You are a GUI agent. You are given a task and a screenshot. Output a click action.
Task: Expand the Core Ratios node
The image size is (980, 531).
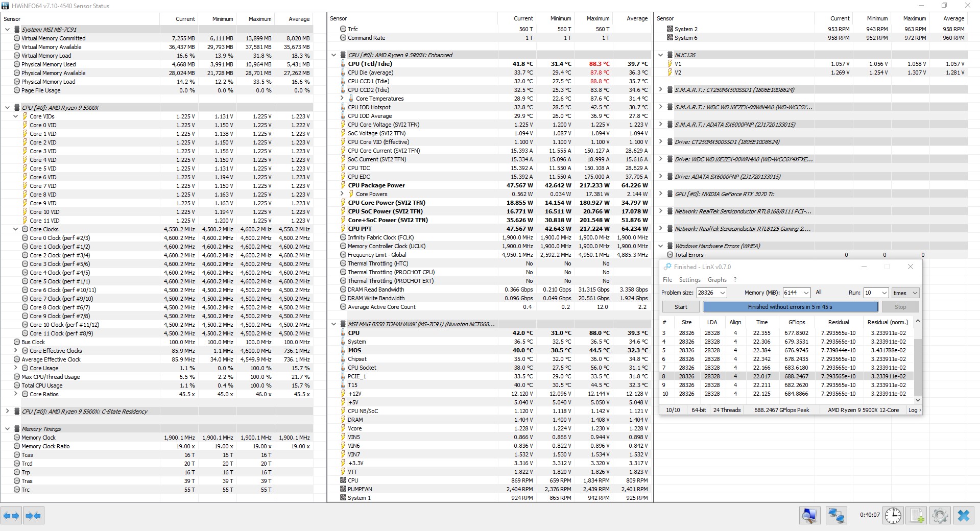click(x=15, y=394)
